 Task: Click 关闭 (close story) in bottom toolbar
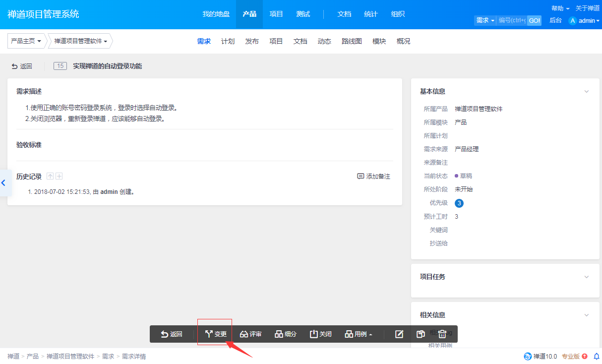(x=320, y=334)
